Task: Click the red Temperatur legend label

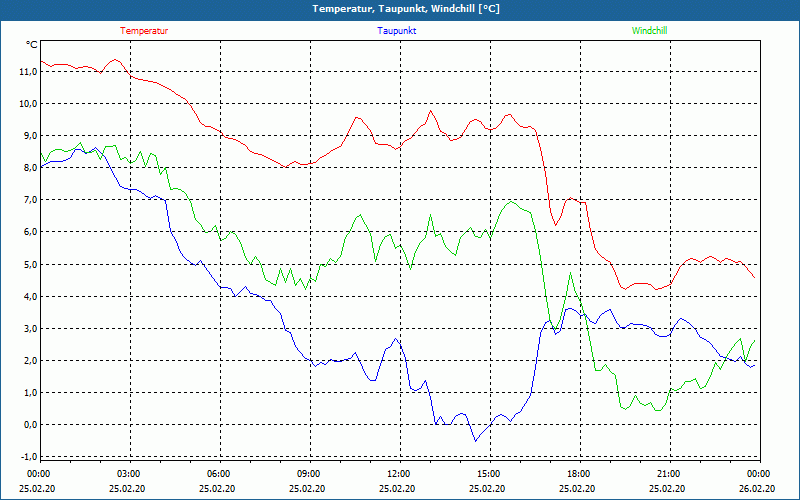Action: [x=144, y=31]
